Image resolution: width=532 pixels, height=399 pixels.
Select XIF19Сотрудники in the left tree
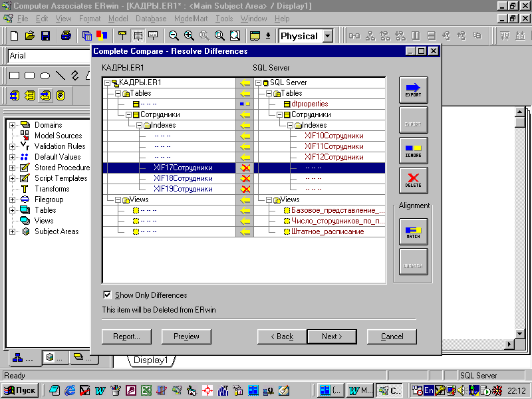(x=183, y=189)
